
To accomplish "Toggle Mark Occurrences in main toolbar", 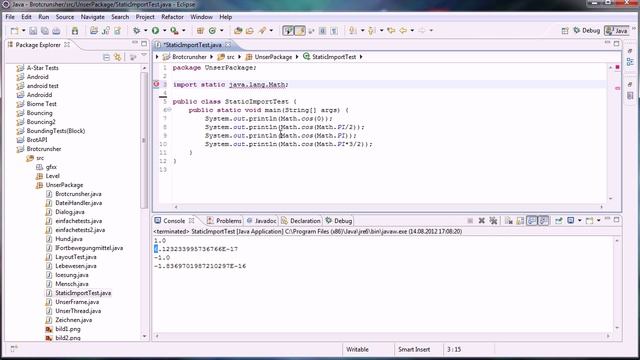I will tap(300, 31).
